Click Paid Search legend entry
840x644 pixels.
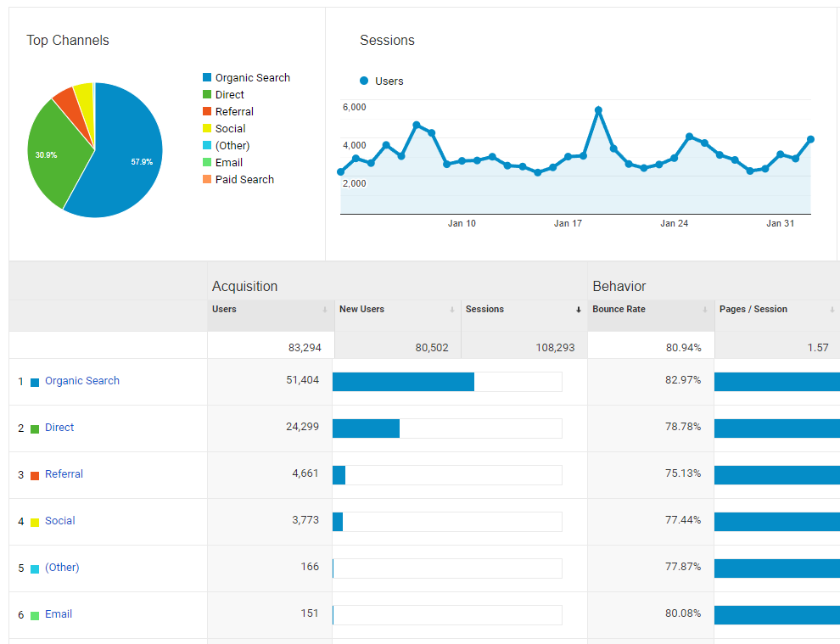[244, 180]
